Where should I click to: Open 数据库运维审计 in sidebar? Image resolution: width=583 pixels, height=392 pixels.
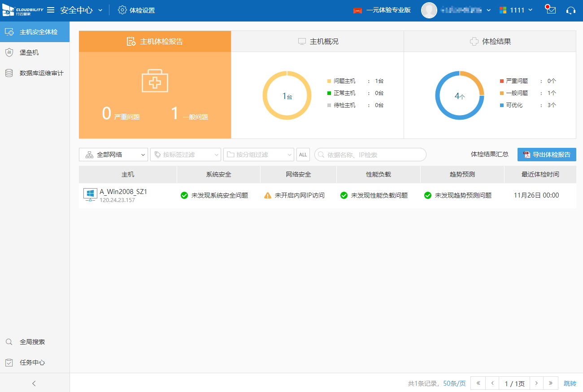coord(41,73)
